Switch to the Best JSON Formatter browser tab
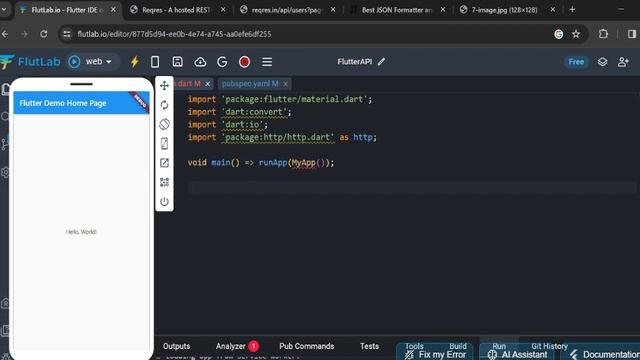The image size is (640, 360). [396, 10]
